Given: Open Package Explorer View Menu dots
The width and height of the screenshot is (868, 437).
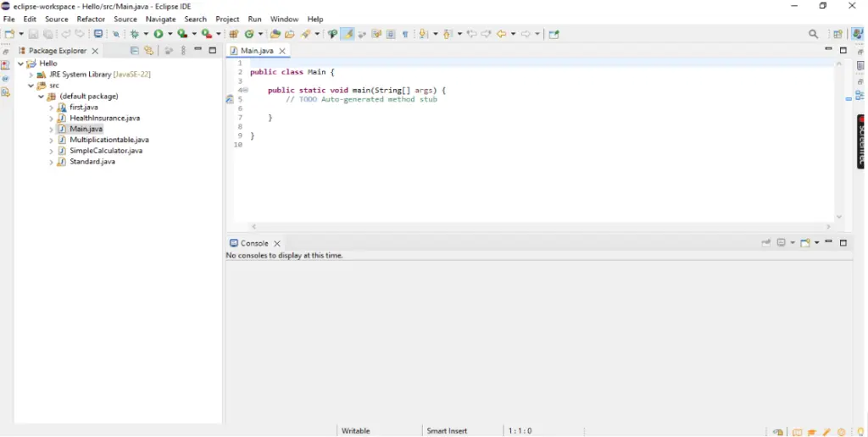Looking at the screenshot, I should coord(184,50).
